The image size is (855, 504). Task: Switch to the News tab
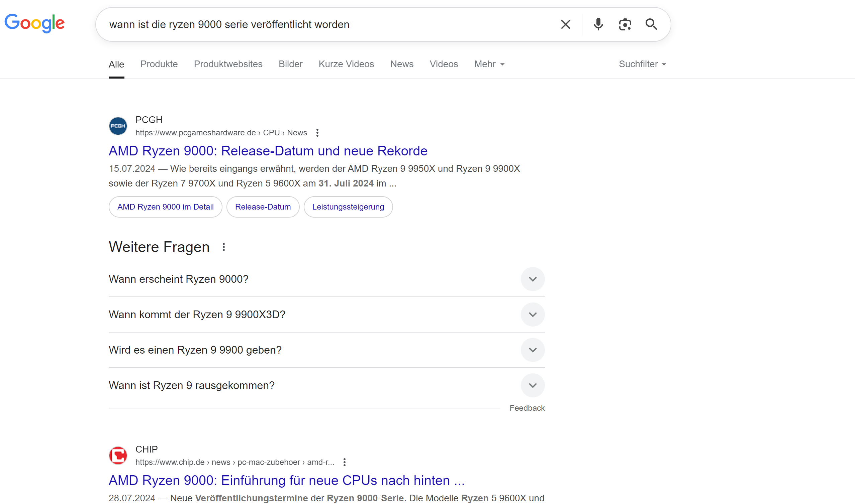(x=402, y=64)
